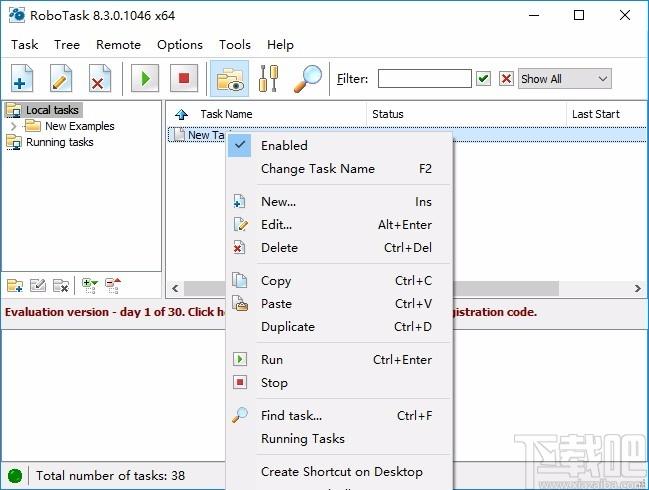The width and height of the screenshot is (649, 490).
Task: Choose Duplicate in the context menu
Action: pyautogui.click(x=340, y=327)
